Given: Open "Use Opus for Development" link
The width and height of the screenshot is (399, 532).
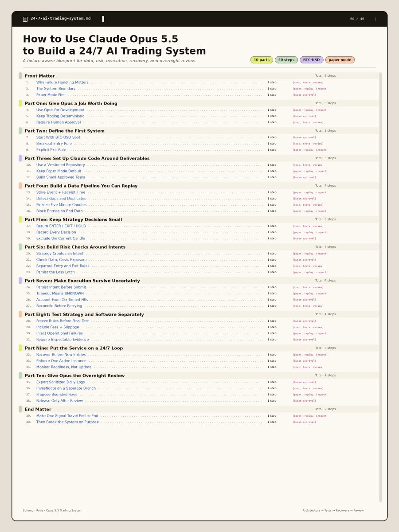Looking at the screenshot, I should [x=60, y=110].
